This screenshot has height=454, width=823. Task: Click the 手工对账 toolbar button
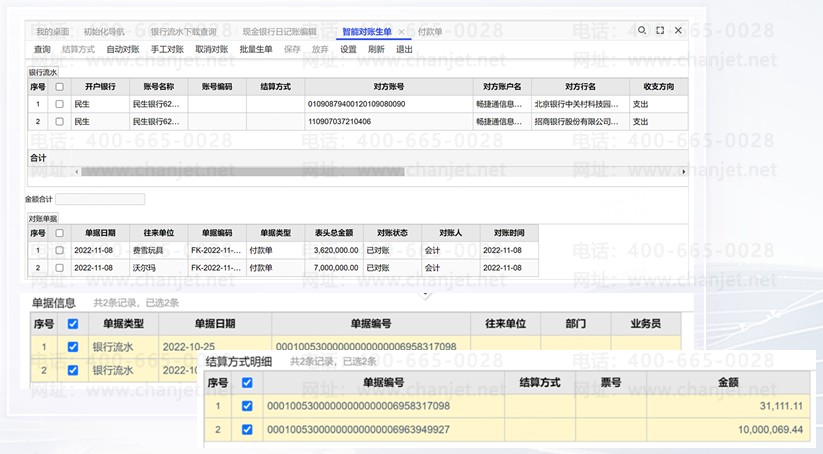pos(167,49)
